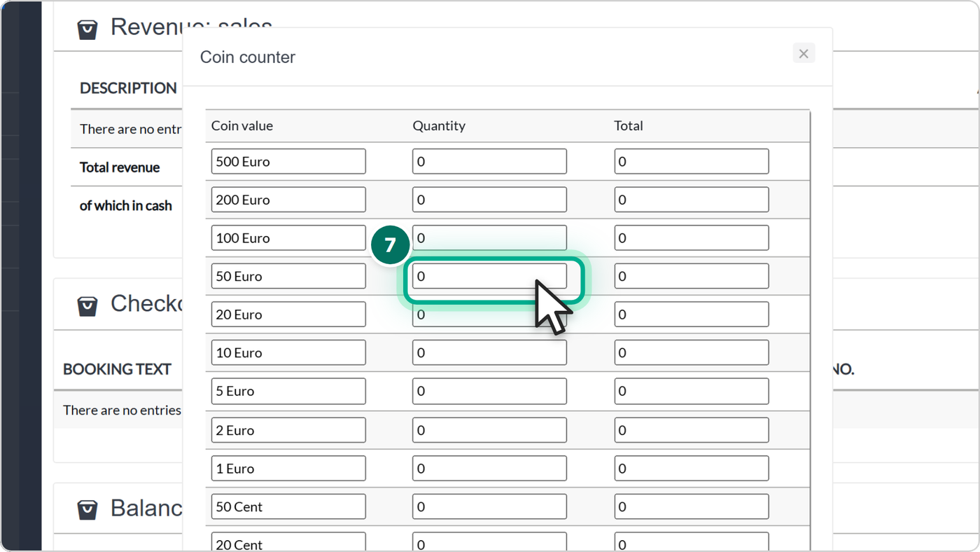Screen dimensions: 980x552
Task: Click the quantity field for 1 Euro
Action: pos(489,469)
